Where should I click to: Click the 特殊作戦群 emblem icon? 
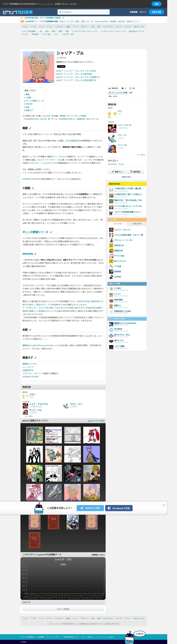[x=111, y=301]
